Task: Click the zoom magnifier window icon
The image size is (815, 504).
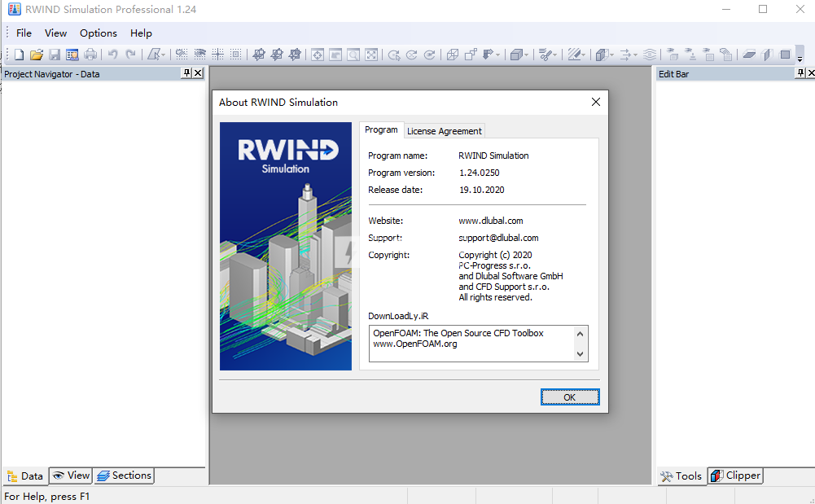Action: pyautogui.click(x=353, y=55)
